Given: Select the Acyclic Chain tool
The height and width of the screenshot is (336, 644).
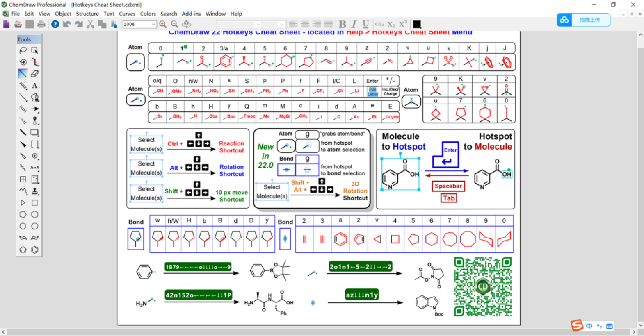Looking at the screenshot, I should [23, 191].
